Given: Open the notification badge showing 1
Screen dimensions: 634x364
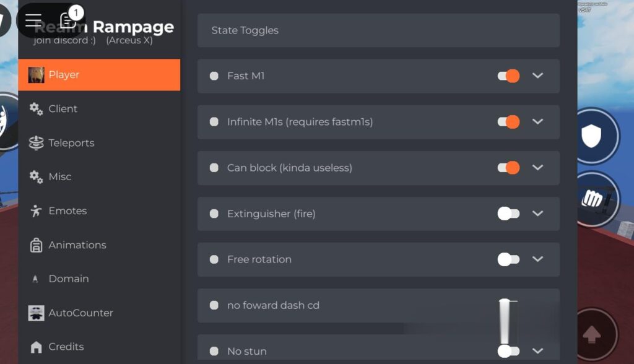Looking at the screenshot, I should click(x=75, y=12).
